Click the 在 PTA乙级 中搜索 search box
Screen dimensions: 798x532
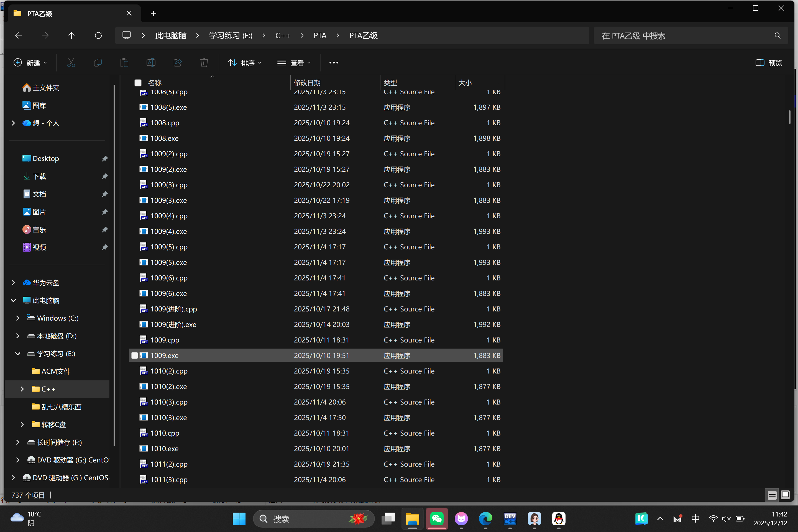(x=685, y=35)
